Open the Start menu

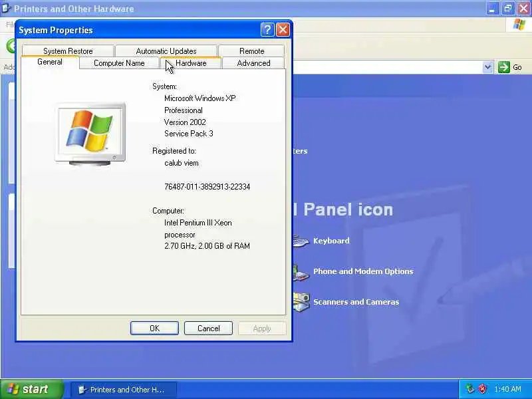click(x=32, y=389)
